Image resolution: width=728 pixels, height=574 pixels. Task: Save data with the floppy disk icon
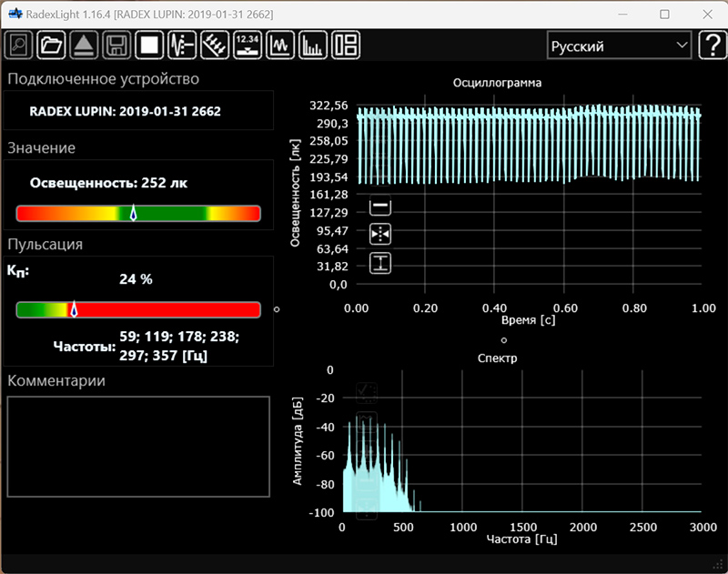pos(116,45)
